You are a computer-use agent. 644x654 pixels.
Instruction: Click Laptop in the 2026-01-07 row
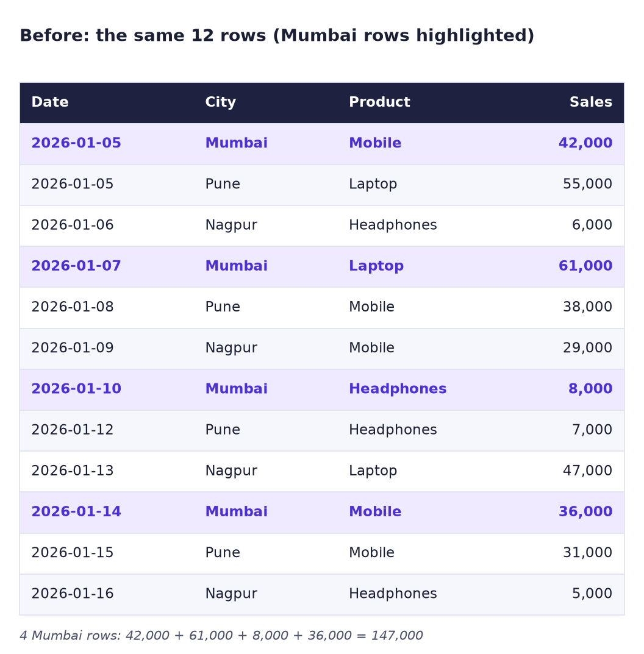(x=376, y=266)
